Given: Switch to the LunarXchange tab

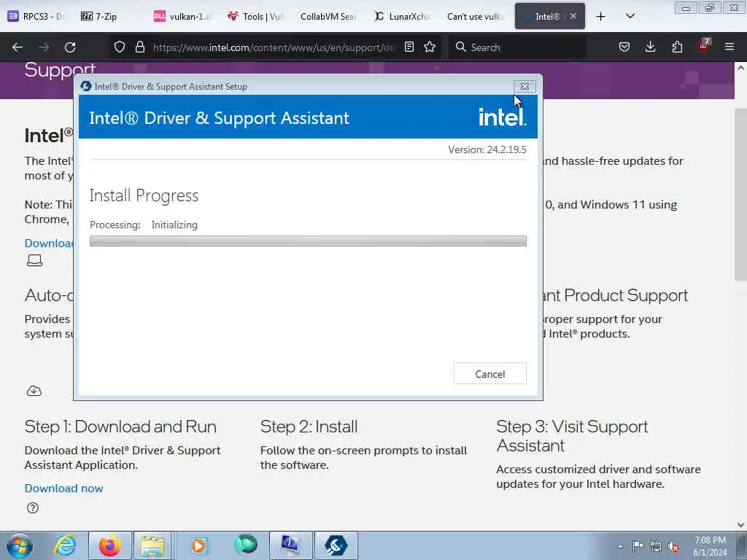Looking at the screenshot, I should [x=402, y=16].
